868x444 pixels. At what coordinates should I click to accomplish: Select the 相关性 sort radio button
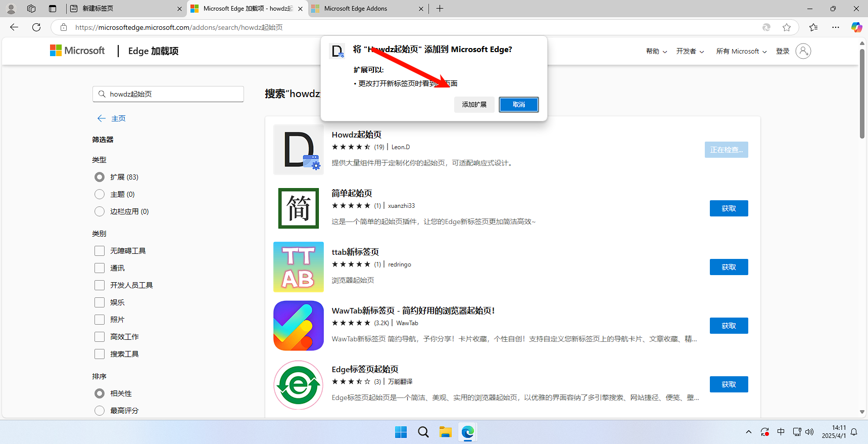(100, 393)
